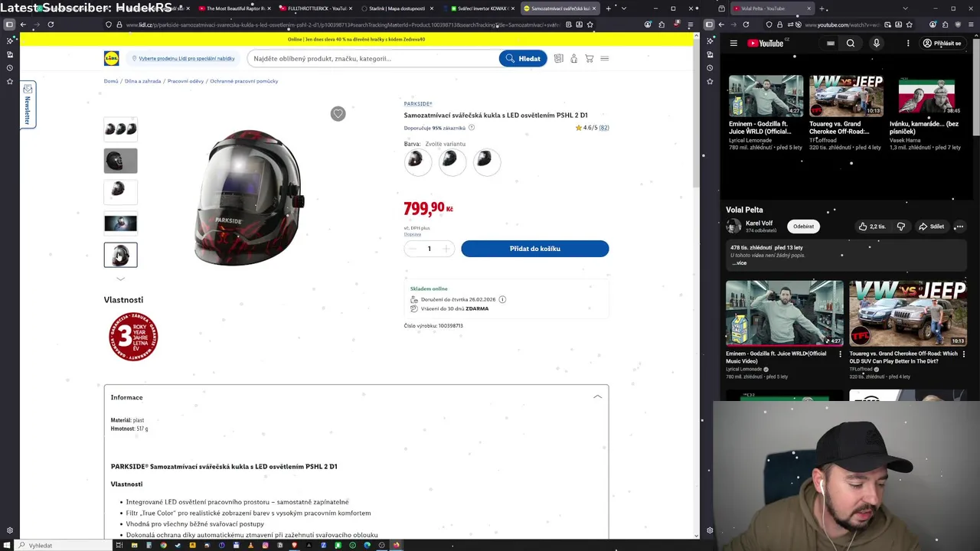The height and width of the screenshot is (551, 980).
Task: Switch to The Most Beautiful Raptor tab
Action: click(234, 8)
